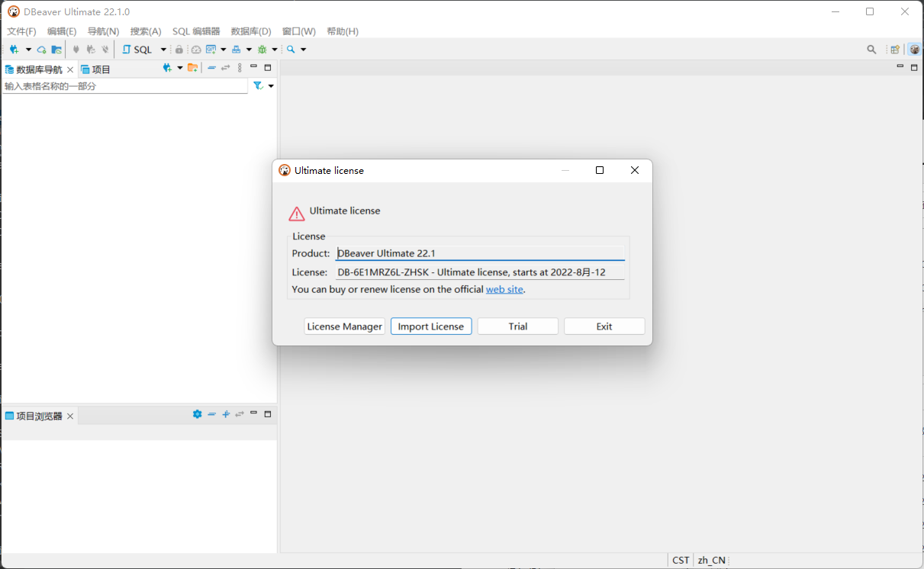Click the grey Reconnect plug icon

91,50
